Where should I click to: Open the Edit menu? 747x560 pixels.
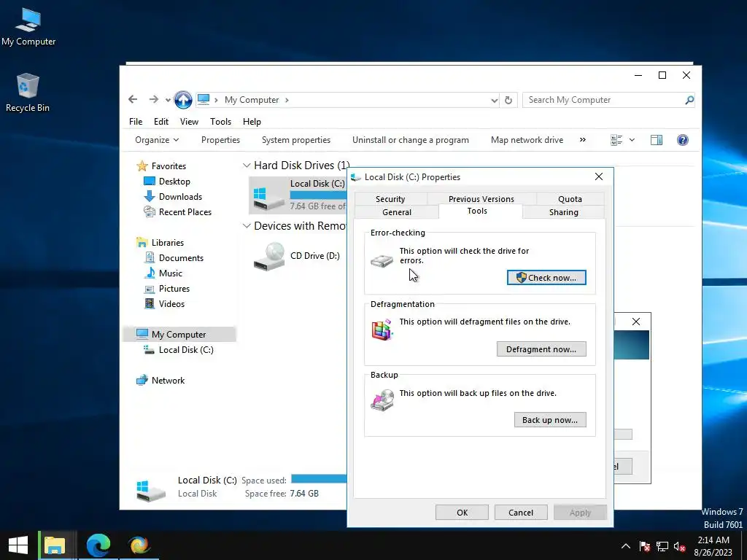click(161, 122)
